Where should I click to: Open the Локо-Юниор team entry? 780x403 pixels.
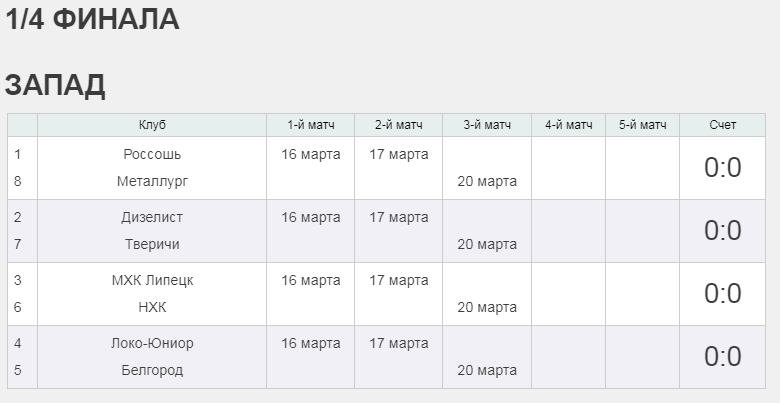pyautogui.click(x=152, y=343)
